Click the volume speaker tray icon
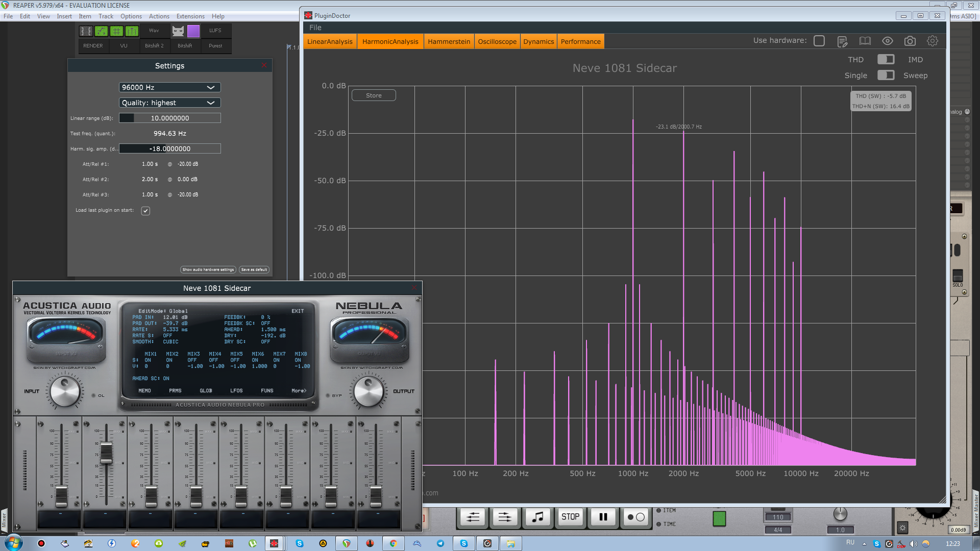Image resolution: width=980 pixels, height=551 pixels. pos(913,544)
